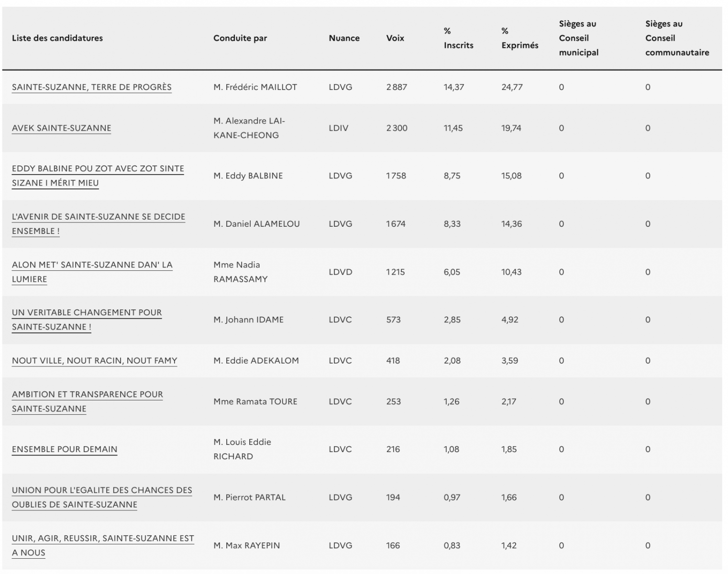Open UN VERITABLE CHANGEMENT POUR SAINTE-SUZANNE link
The width and height of the screenshot is (728, 574).
[x=87, y=313]
